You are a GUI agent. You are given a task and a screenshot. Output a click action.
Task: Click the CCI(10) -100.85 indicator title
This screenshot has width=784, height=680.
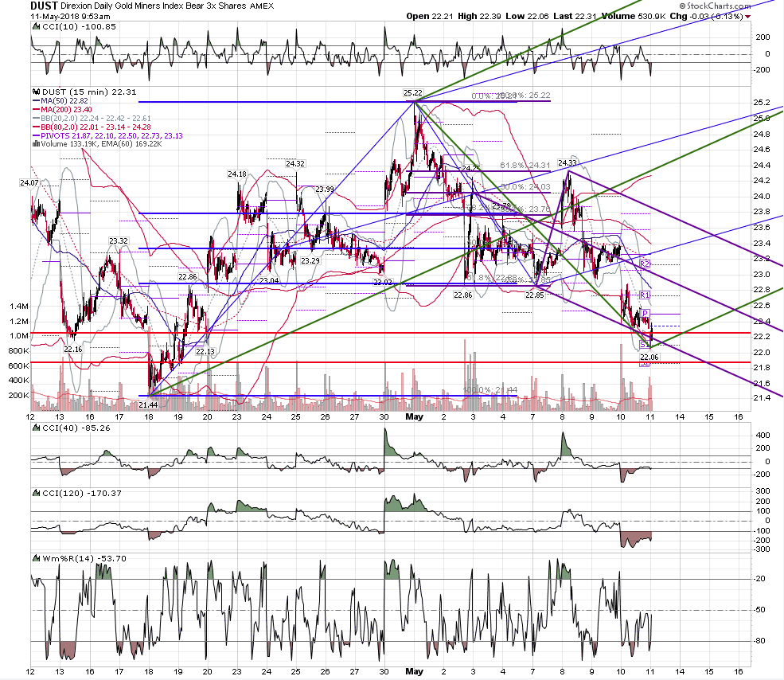(x=80, y=26)
